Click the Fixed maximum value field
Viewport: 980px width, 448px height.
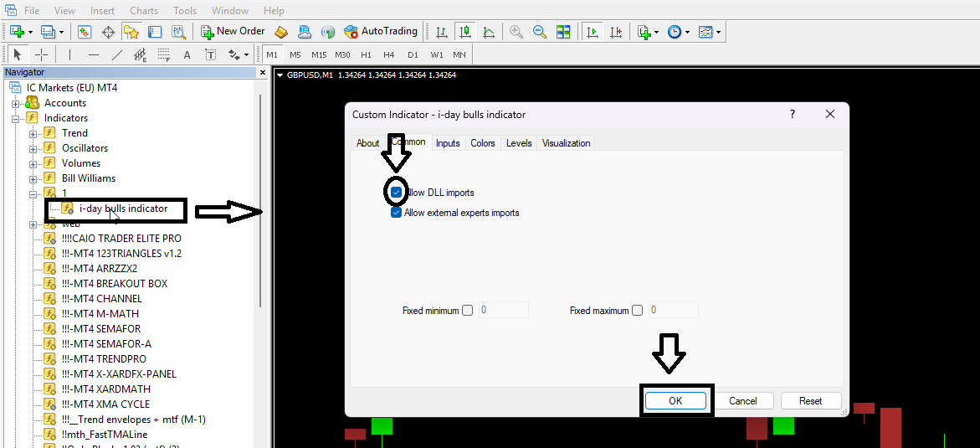673,311
